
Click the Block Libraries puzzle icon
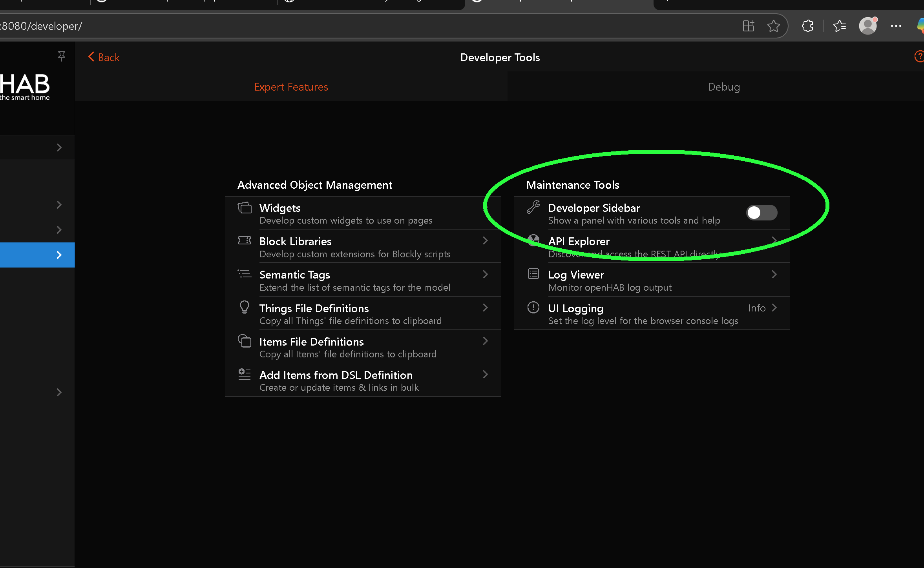click(x=245, y=240)
